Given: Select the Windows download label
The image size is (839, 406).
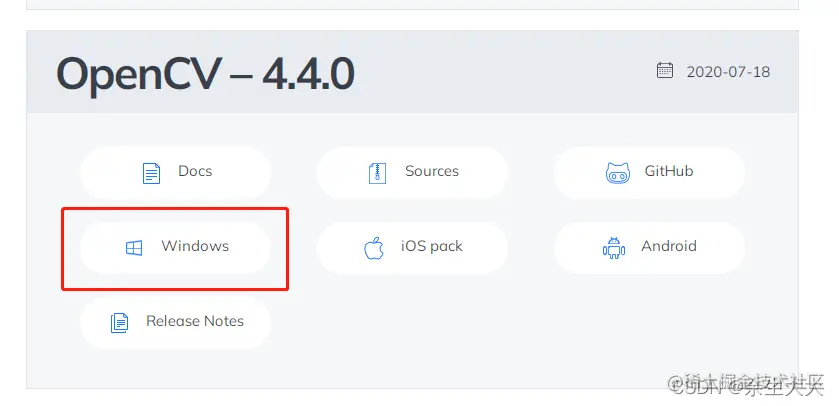Looking at the screenshot, I should point(195,246).
